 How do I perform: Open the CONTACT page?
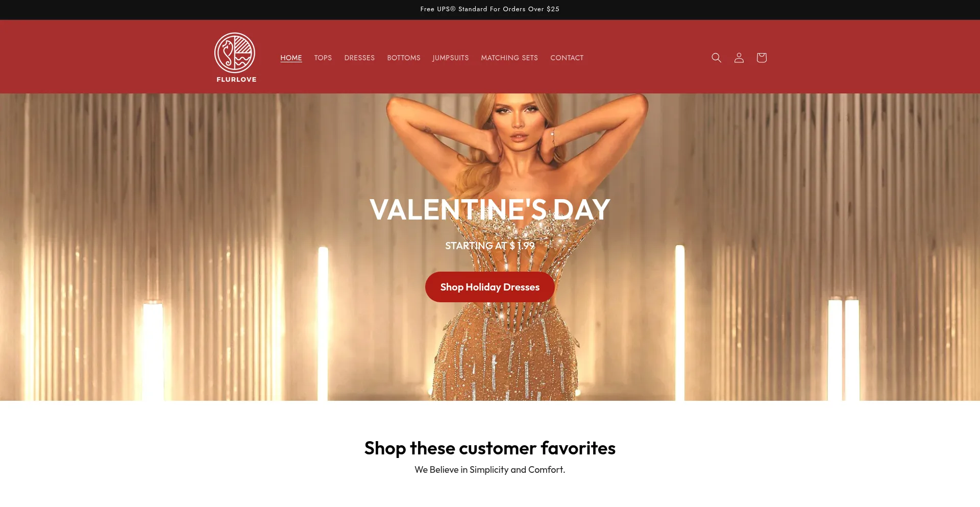pyautogui.click(x=567, y=58)
